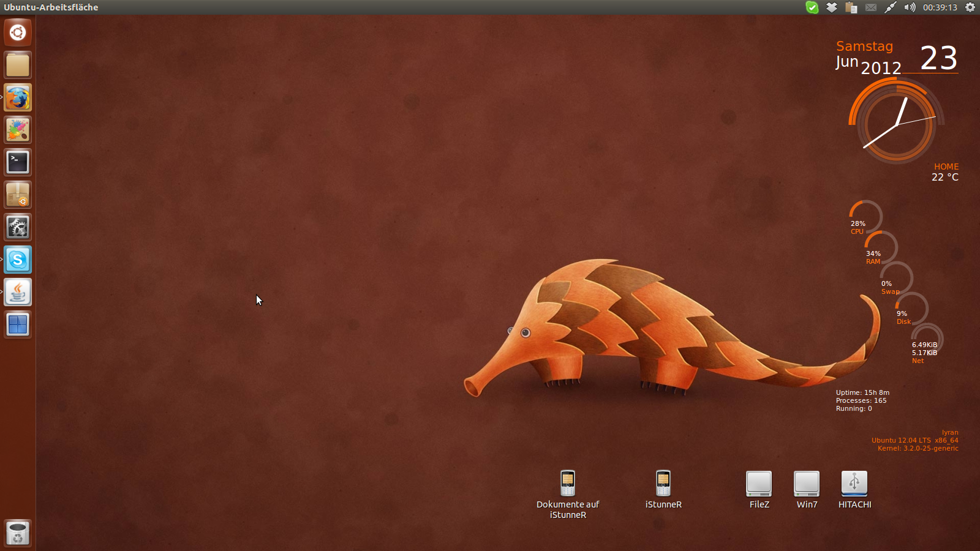Expand the Dropbox indicator menu
Screen dimensions: 980x551
[832, 7]
